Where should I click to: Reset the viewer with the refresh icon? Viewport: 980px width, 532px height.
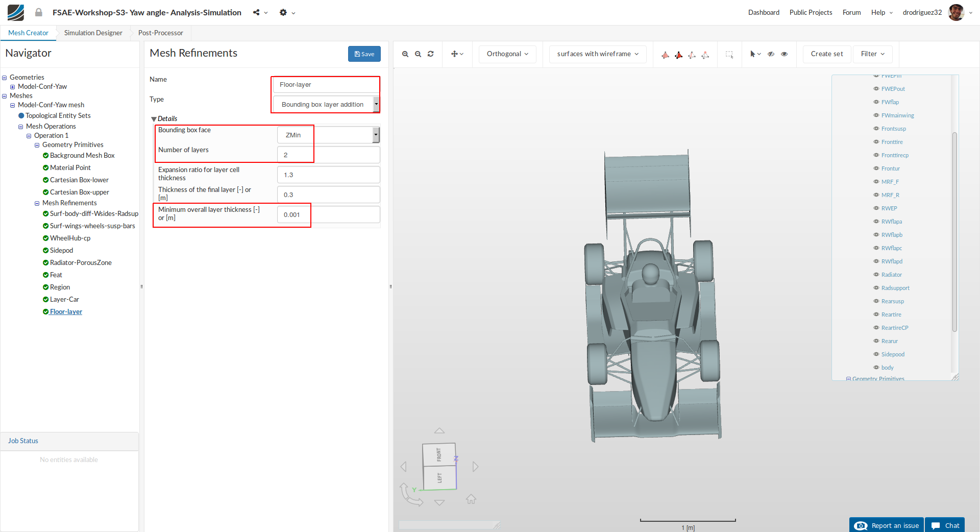click(431, 54)
